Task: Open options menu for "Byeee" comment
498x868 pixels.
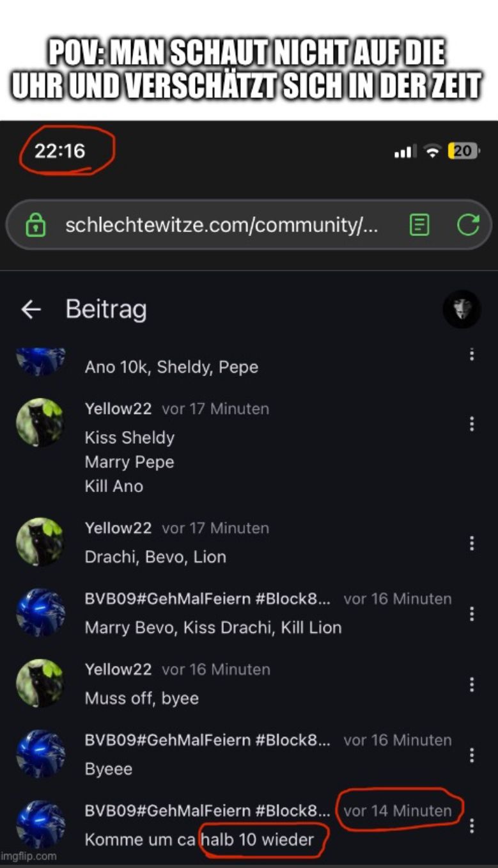Action: pos(472,755)
